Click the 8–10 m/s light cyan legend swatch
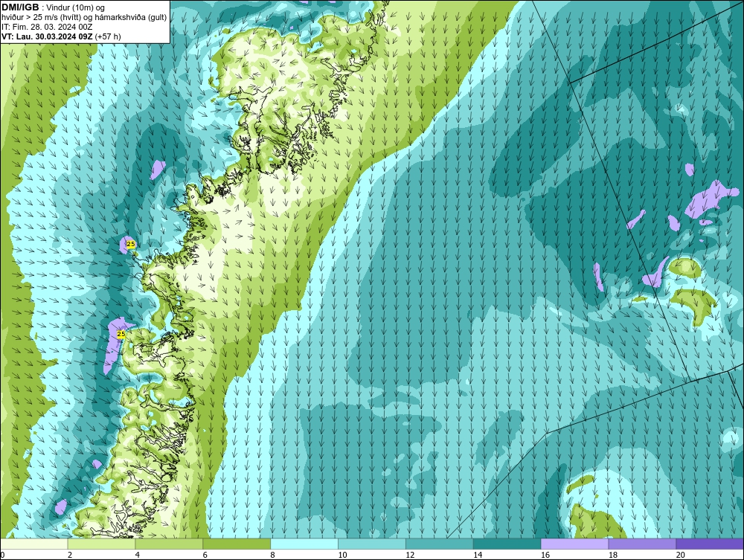This screenshot has width=744, height=560. pos(304,544)
